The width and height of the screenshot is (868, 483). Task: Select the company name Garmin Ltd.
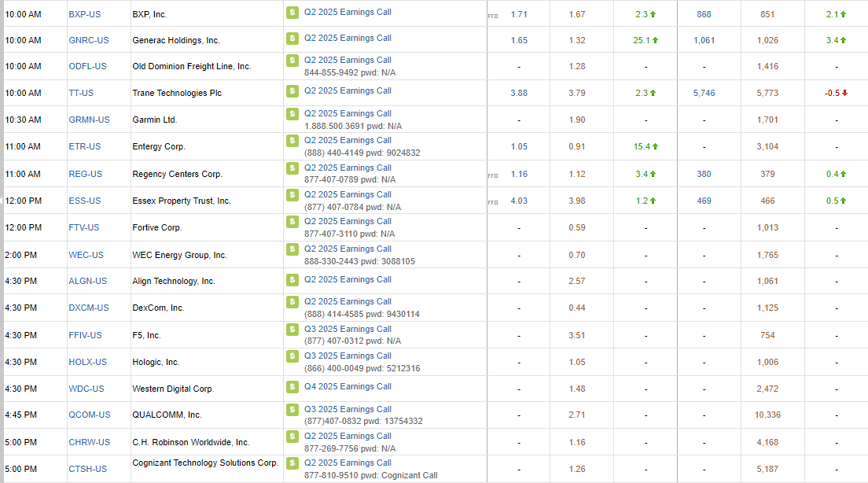pos(154,120)
